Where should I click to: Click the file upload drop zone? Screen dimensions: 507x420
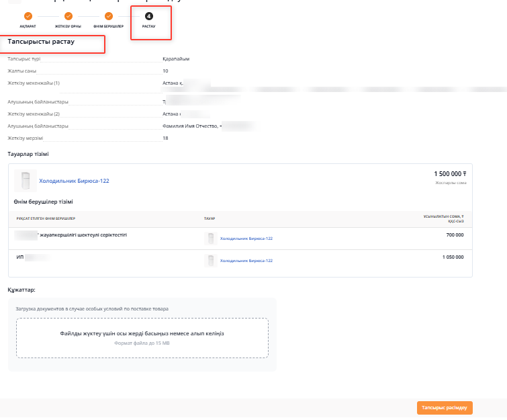142,337
